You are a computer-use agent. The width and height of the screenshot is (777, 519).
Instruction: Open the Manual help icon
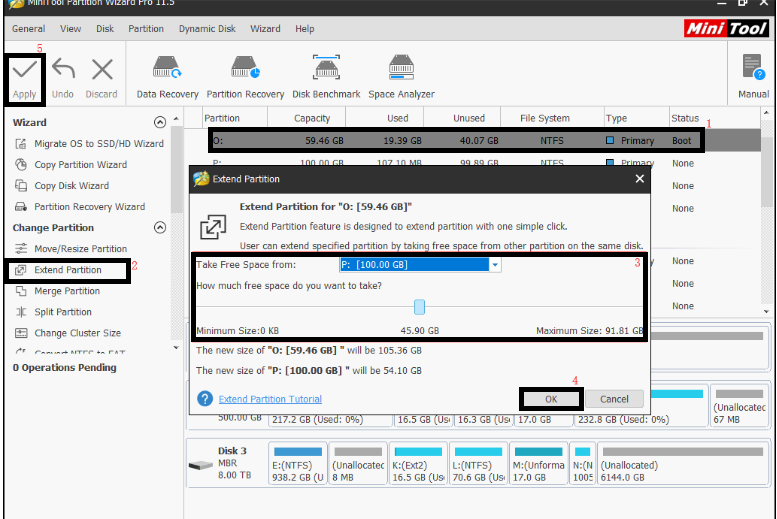click(754, 67)
